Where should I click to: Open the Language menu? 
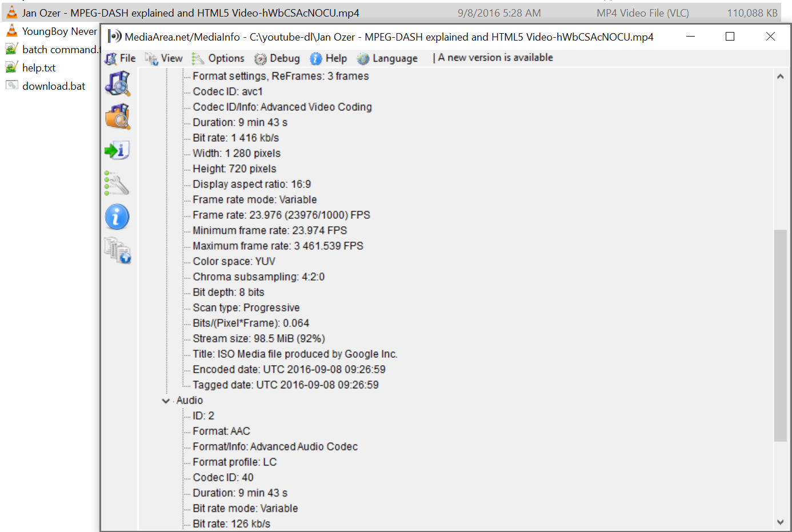pyautogui.click(x=387, y=58)
